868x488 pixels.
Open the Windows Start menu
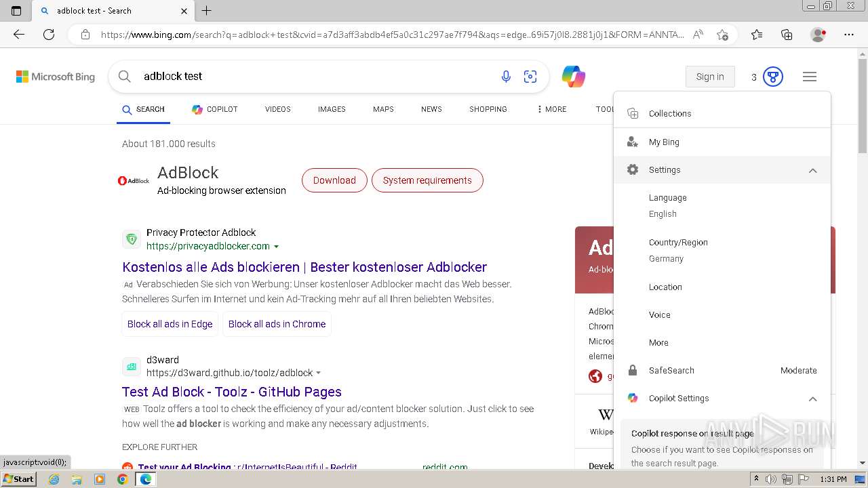18,479
